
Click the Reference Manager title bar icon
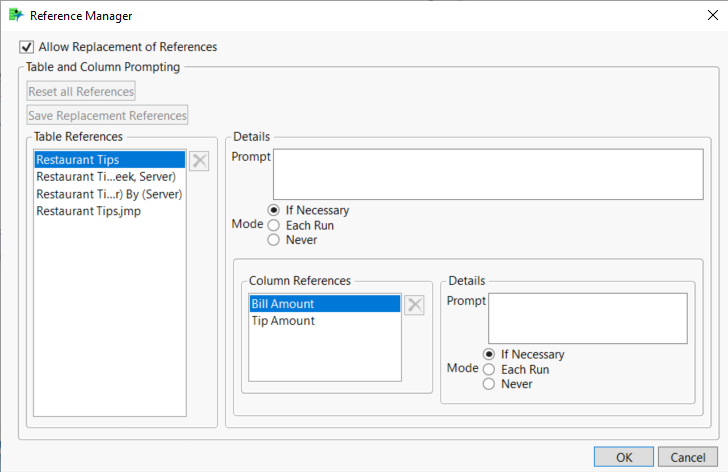[15, 16]
